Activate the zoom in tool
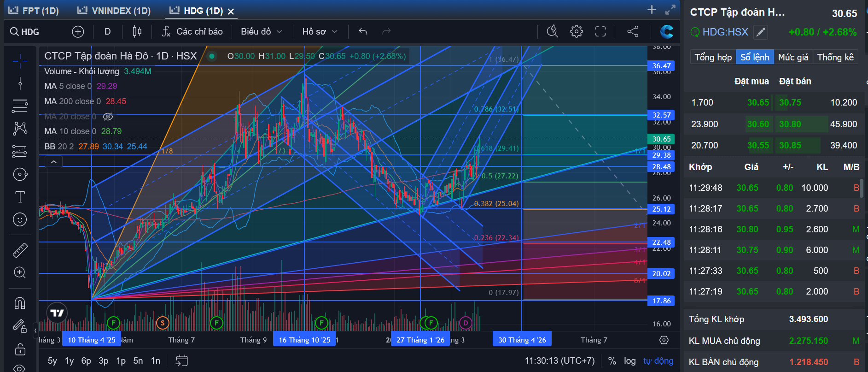The width and height of the screenshot is (868, 372). coord(20,272)
